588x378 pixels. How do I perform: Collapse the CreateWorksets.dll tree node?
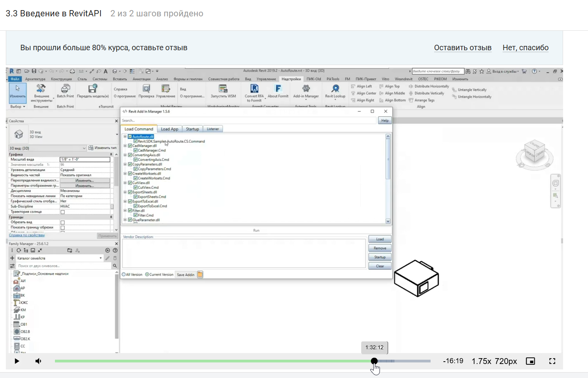pyautogui.click(x=125, y=174)
